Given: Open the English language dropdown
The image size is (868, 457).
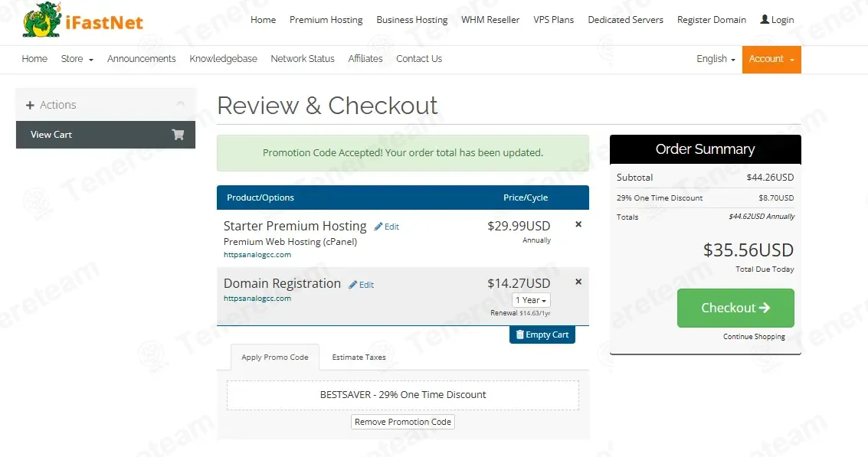Looking at the screenshot, I should pyautogui.click(x=716, y=59).
